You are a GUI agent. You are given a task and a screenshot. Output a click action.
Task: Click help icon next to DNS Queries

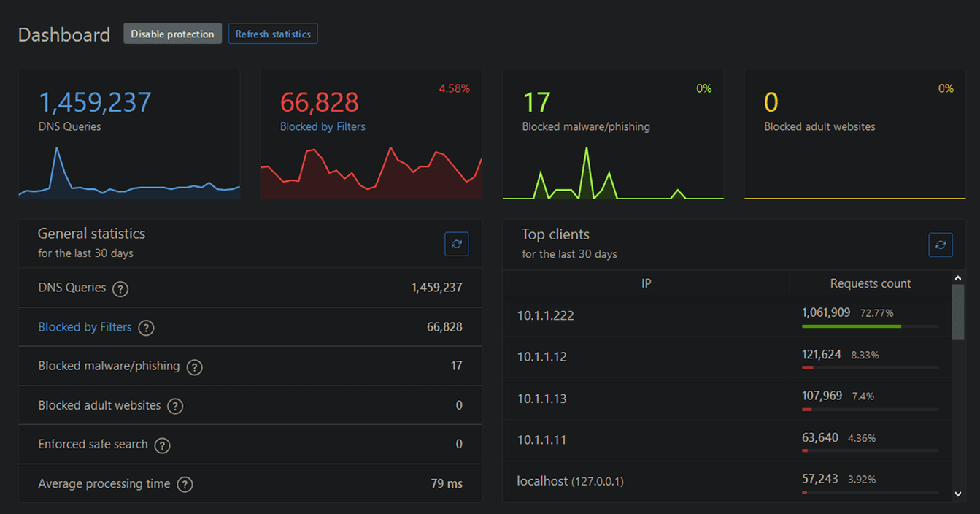tap(120, 288)
